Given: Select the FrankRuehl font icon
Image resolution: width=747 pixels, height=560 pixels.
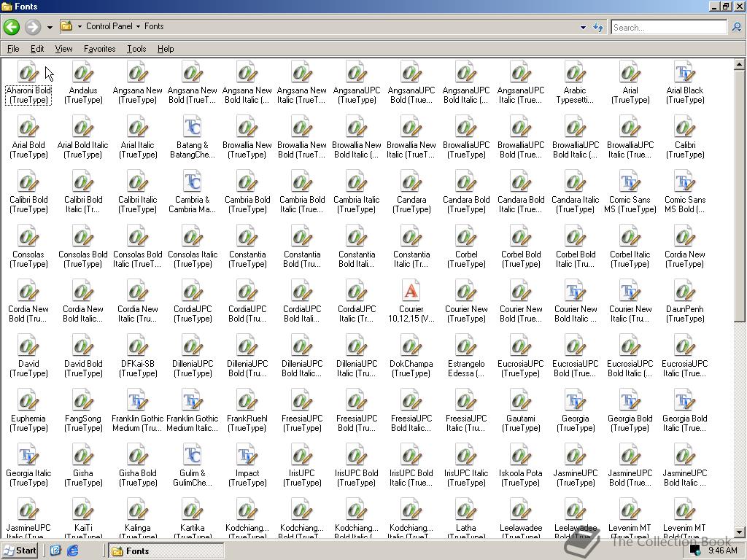Looking at the screenshot, I should (247, 401).
